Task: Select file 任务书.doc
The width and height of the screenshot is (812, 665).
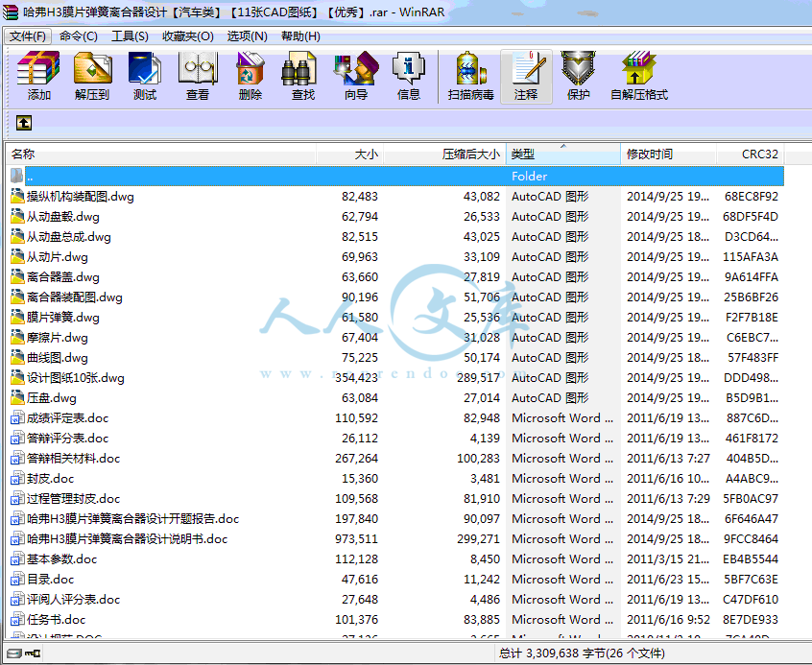Action: coord(396,620)
